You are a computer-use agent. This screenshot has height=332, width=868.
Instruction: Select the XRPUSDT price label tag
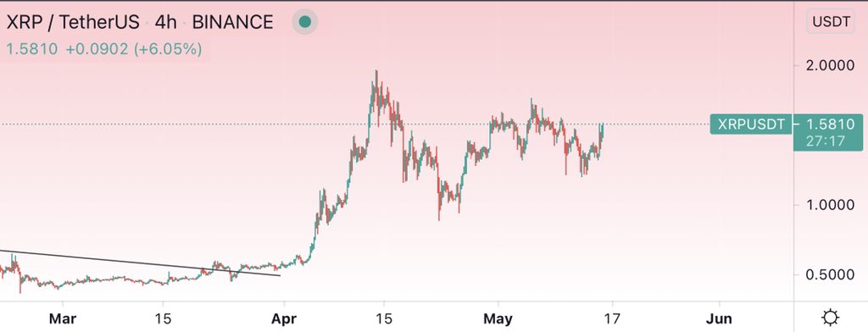[751, 125]
